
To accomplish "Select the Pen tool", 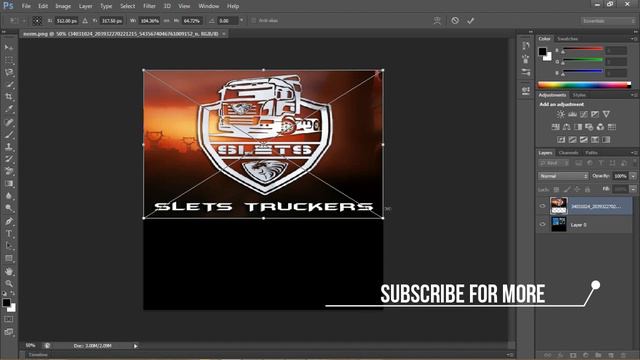I will pos(9,222).
